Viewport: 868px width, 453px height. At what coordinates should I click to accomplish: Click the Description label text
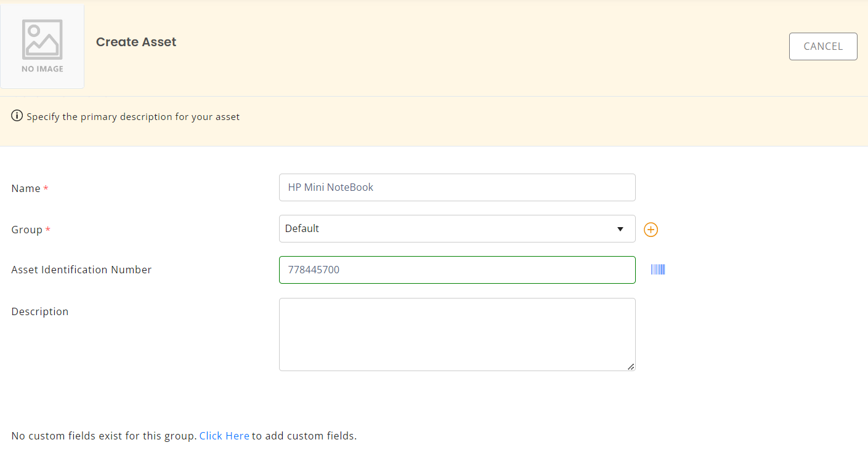point(40,311)
